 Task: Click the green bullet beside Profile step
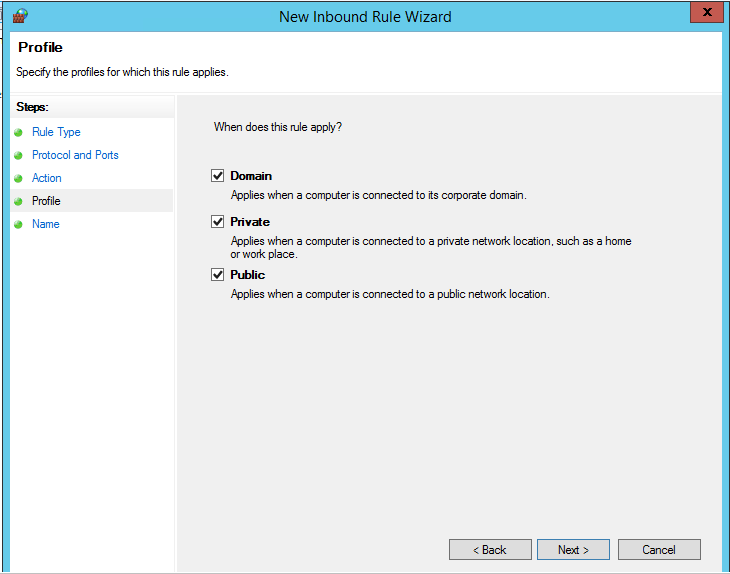coord(18,202)
